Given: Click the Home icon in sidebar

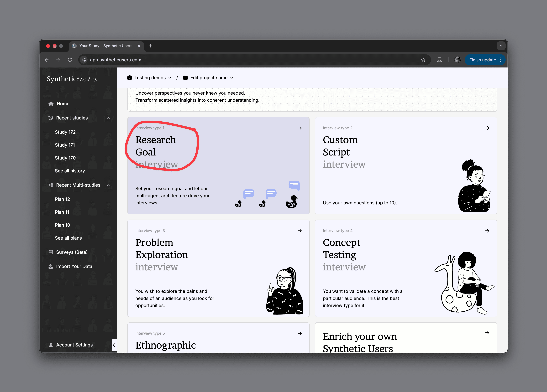Looking at the screenshot, I should pos(51,104).
